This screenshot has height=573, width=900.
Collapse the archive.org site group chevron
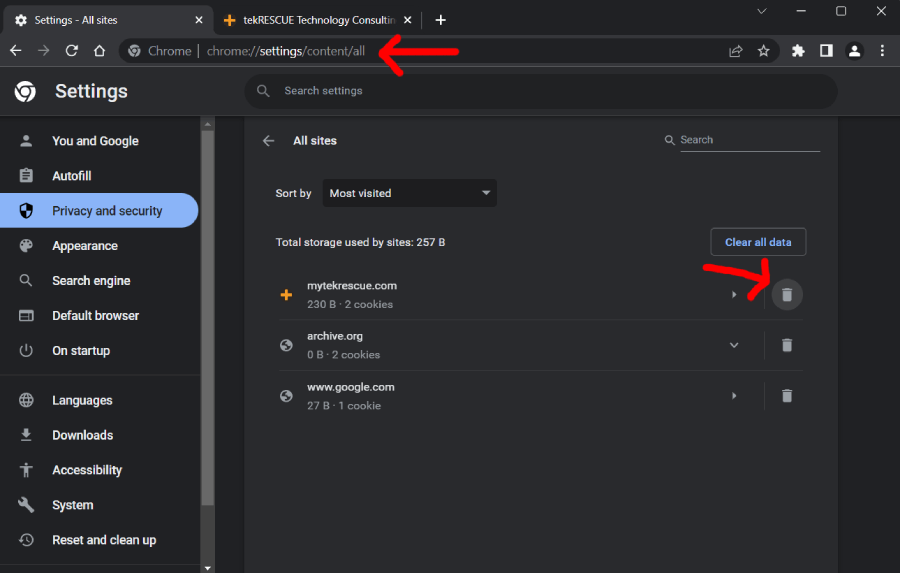pyautogui.click(x=734, y=345)
